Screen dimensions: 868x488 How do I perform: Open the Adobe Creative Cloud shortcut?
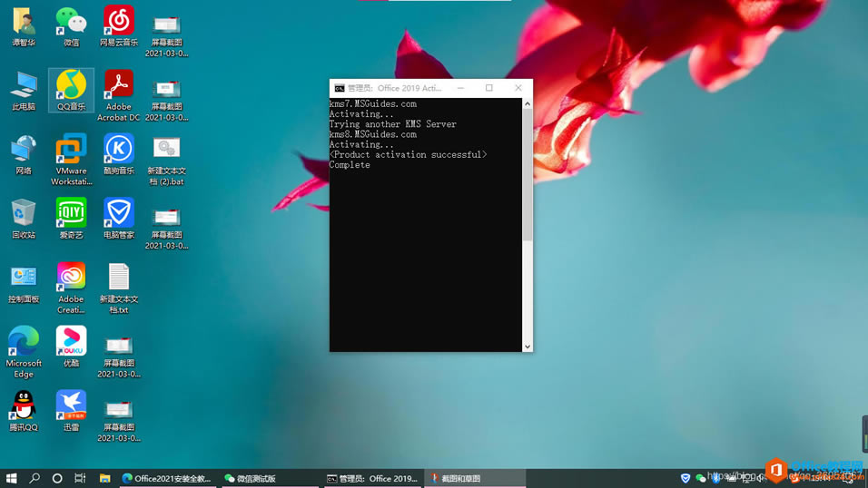(71, 288)
